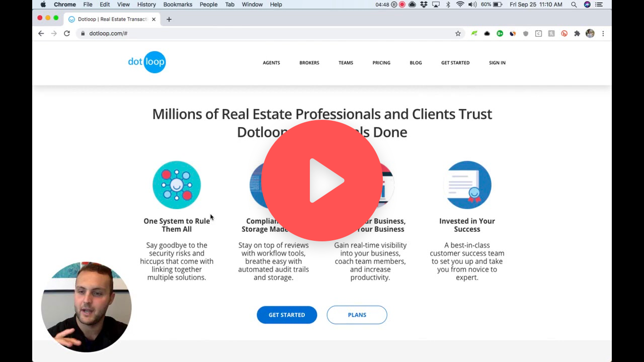
Task: Click the 'One System to Rule Them All' heading
Action: pyautogui.click(x=177, y=225)
